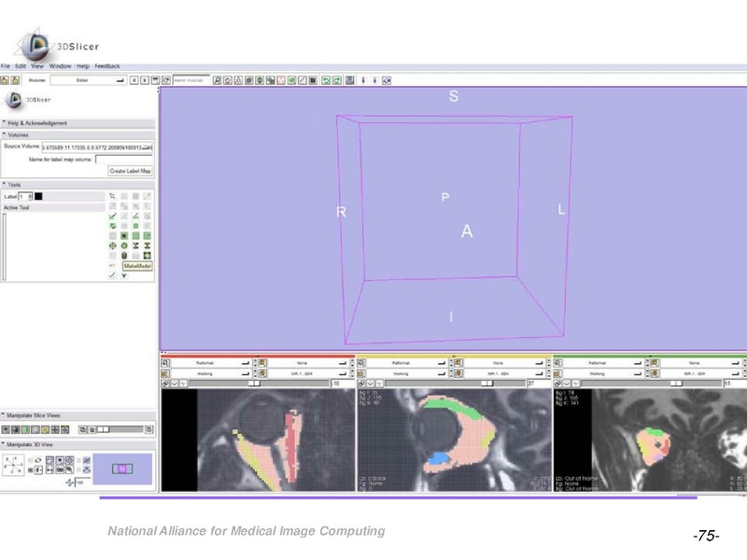Screen dimensions: 747x560
Task: Open the green slice Reformat orientation dropdown
Action: click(602, 363)
